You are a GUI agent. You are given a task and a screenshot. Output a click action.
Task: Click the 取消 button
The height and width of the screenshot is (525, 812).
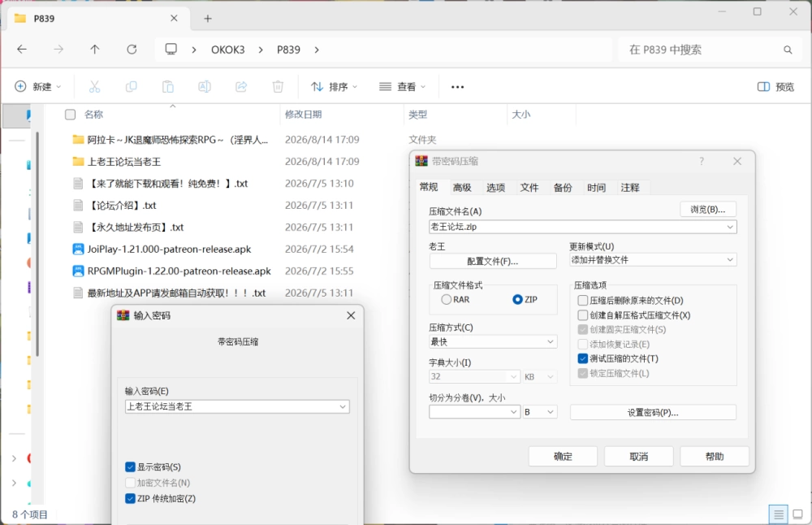[x=638, y=457]
